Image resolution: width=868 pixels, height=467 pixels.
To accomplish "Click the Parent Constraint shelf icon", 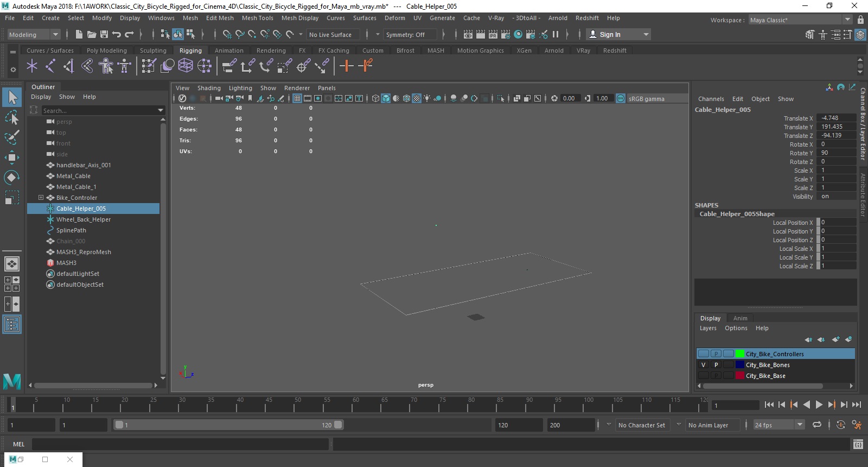I will (x=229, y=66).
